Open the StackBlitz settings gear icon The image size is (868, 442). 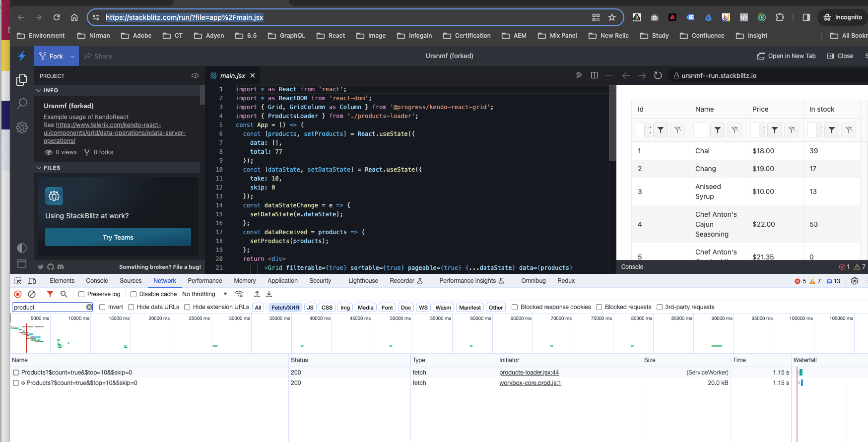click(22, 127)
